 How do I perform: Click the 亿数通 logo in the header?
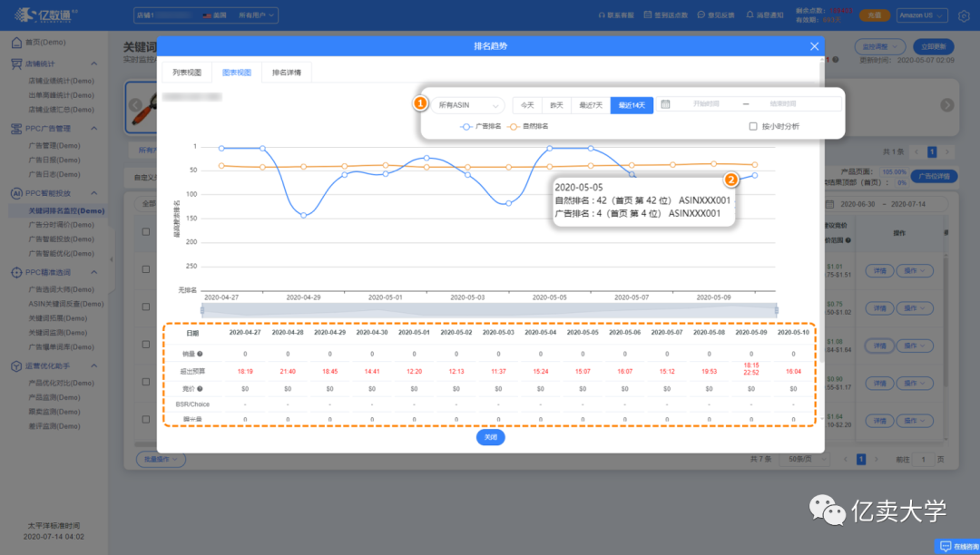[x=45, y=15]
